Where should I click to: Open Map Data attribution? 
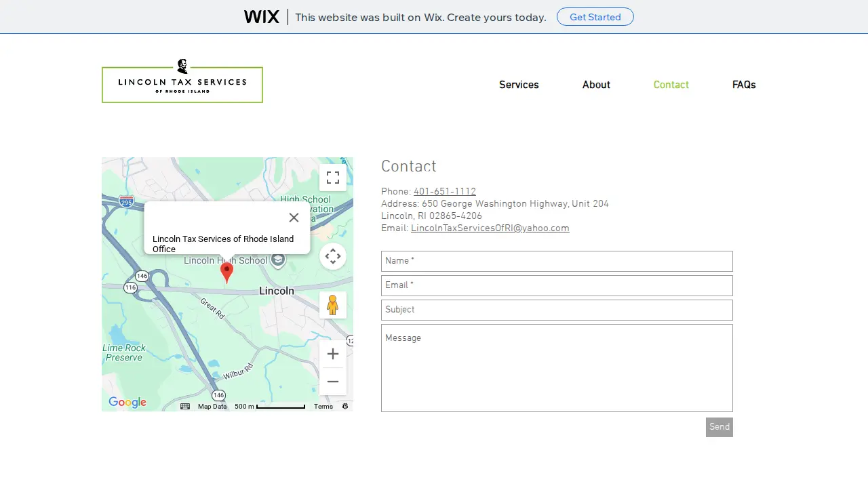point(212,407)
